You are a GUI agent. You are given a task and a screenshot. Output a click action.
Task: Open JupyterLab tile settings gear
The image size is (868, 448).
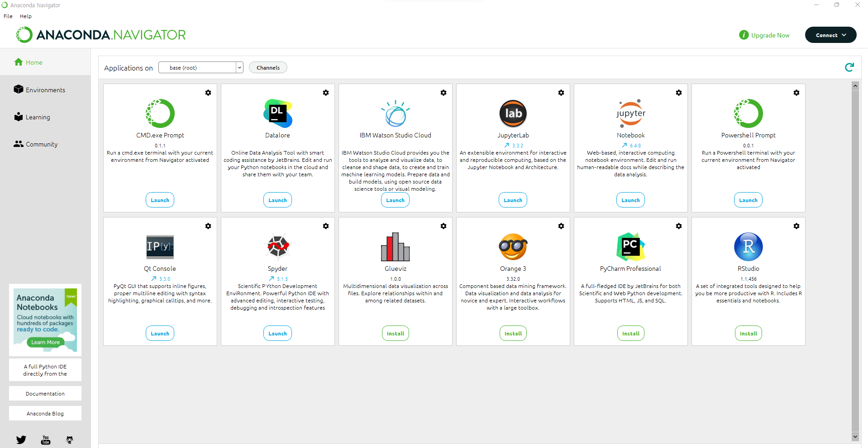(561, 93)
